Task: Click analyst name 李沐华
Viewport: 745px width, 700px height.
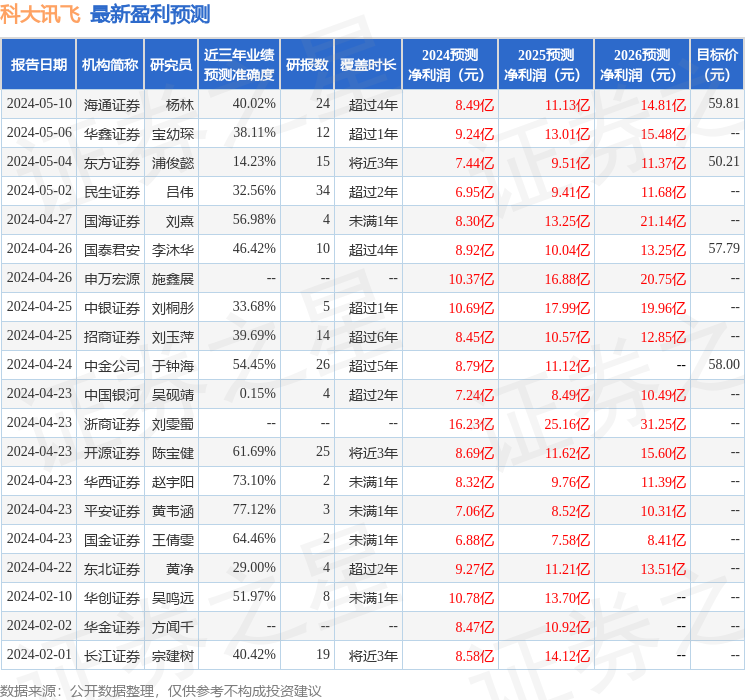Action: [173, 249]
